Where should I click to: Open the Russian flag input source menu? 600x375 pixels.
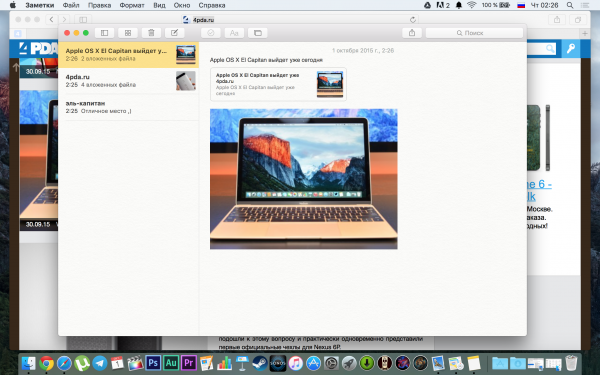click(521, 5)
